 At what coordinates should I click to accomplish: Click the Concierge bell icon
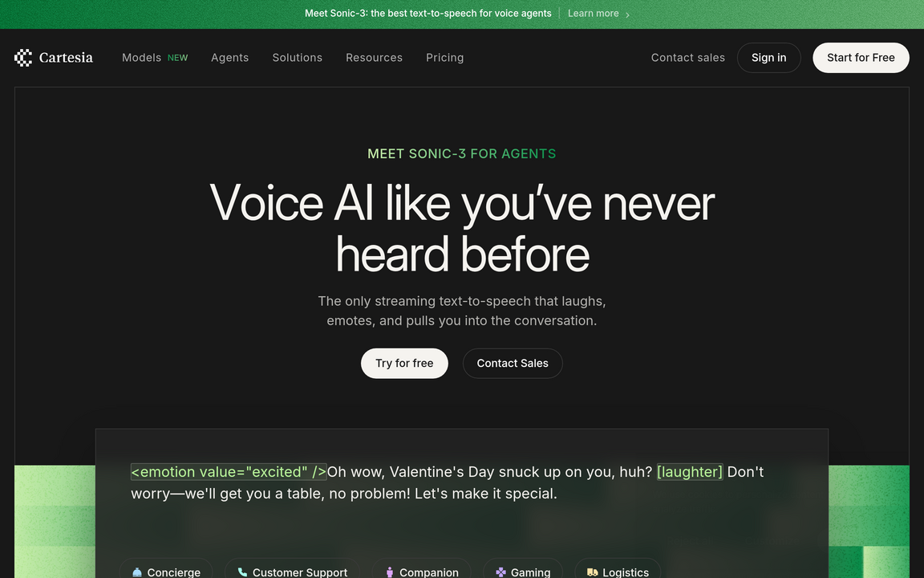pyautogui.click(x=137, y=572)
